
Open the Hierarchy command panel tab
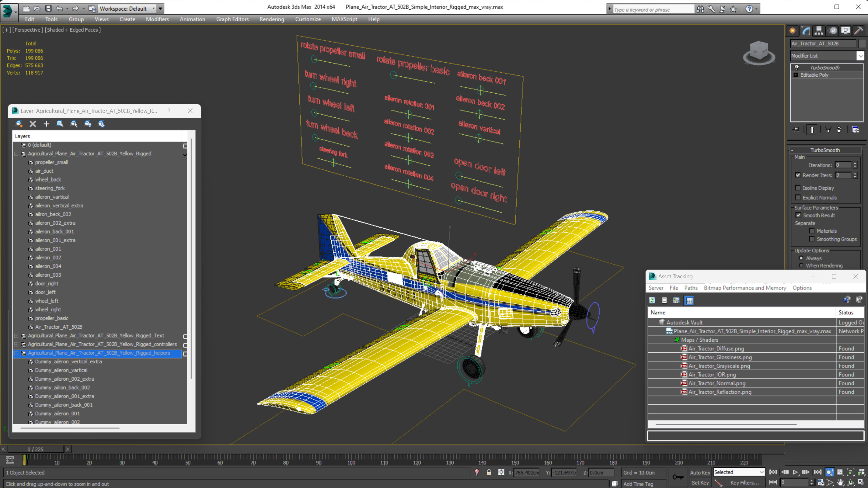pos(819,31)
